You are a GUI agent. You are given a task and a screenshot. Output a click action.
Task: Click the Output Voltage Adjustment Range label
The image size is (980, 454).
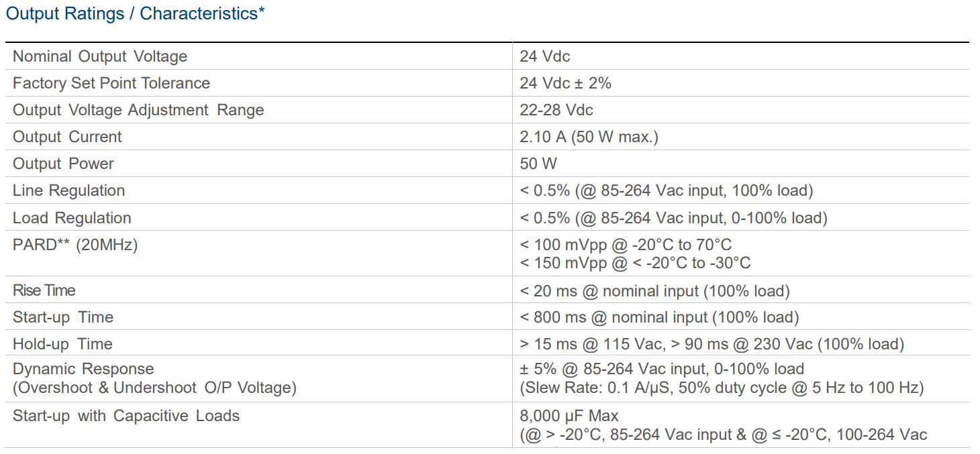click(138, 110)
